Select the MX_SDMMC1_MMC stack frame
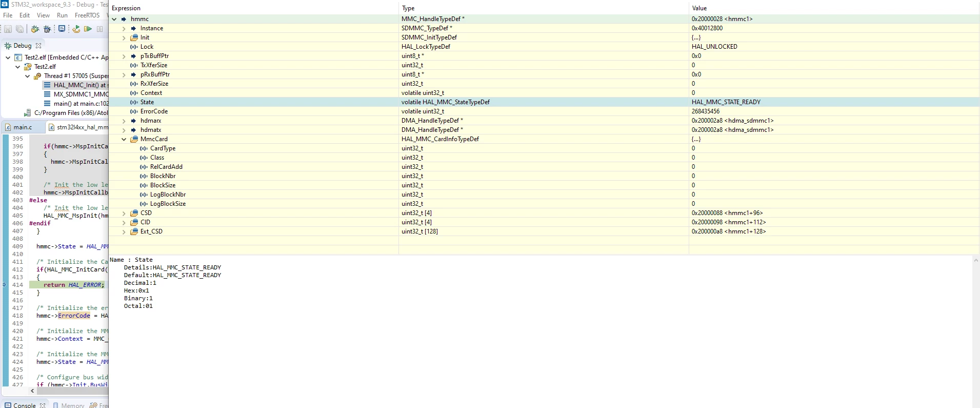This screenshot has height=408, width=980. pos(76,94)
